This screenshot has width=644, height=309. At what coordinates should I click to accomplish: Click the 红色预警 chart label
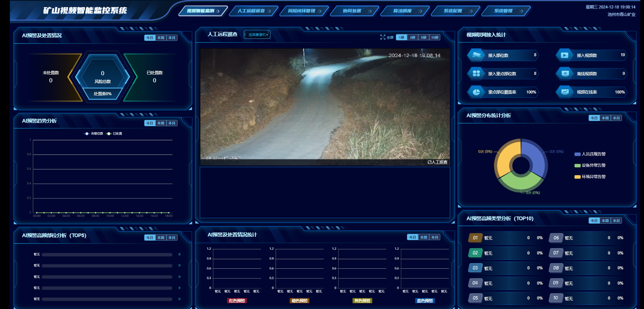(237, 301)
